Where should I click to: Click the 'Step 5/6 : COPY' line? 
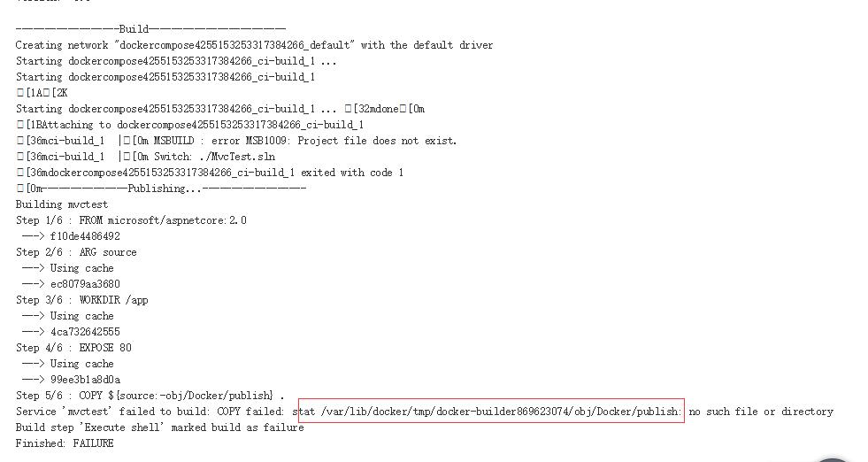point(150,396)
